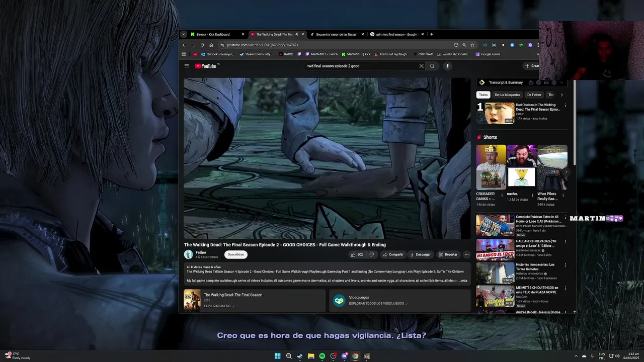Screen dimensions: 644x362
Task: Clip the video with Recortar
Action: pyautogui.click(x=448, y=254)
